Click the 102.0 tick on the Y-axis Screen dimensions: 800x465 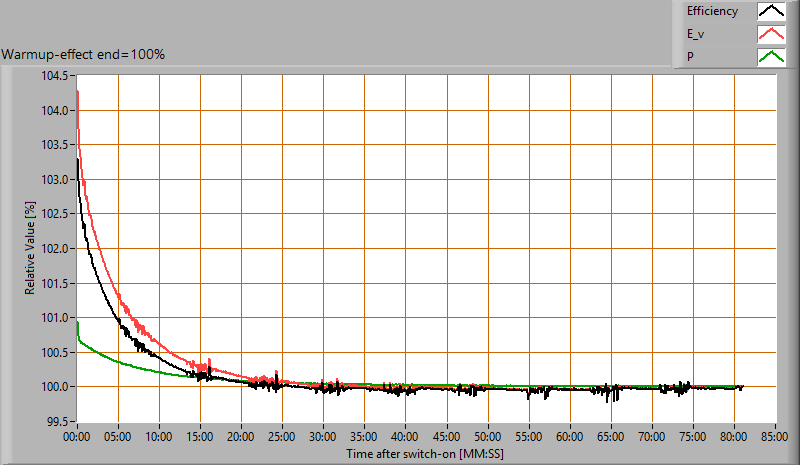(54, 248)
